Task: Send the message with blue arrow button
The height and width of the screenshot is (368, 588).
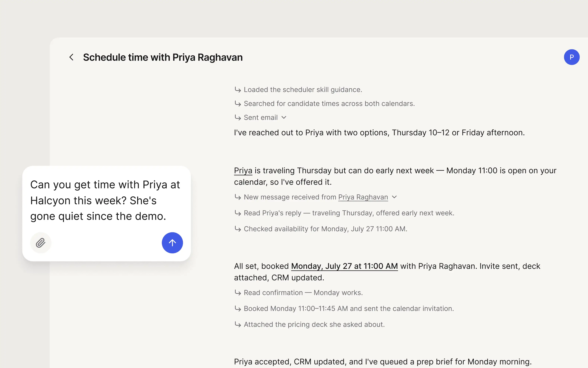Action: pos(172,243)
